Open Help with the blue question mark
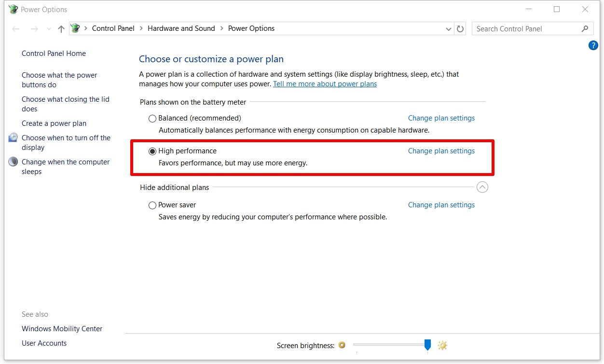This screenshot has height=364, width=604. point(593,46)
